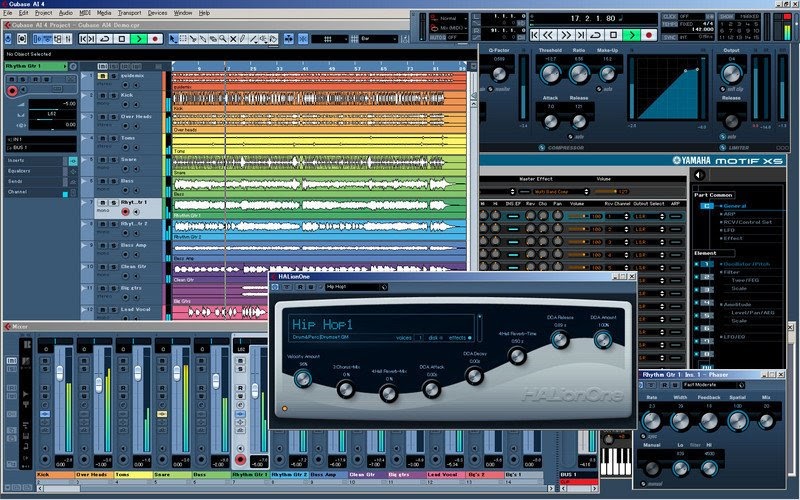The image size is (800, 500).
Task: Toggle Autoscroll in the project toolbar
Action: tap(289, 39)
